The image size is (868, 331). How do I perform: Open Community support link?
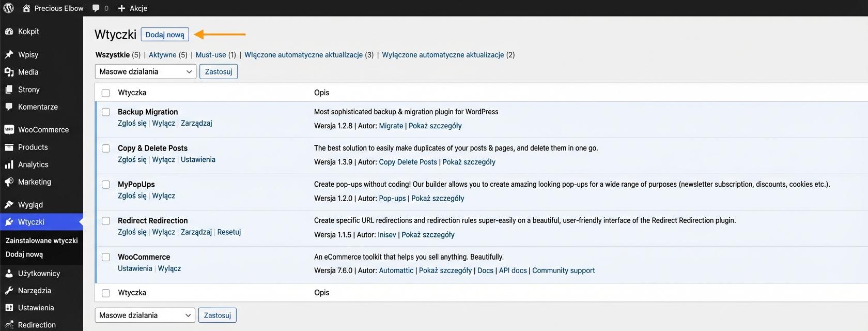(563, 270)
